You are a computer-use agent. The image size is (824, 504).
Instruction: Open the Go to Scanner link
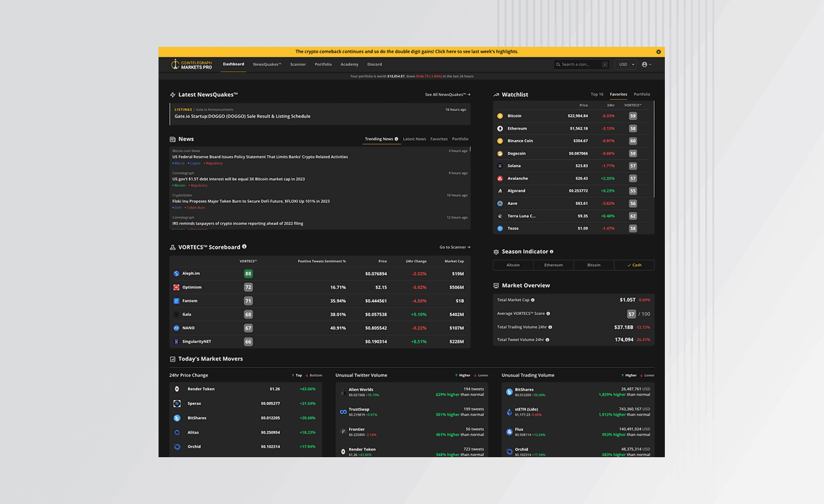[455, 248]
